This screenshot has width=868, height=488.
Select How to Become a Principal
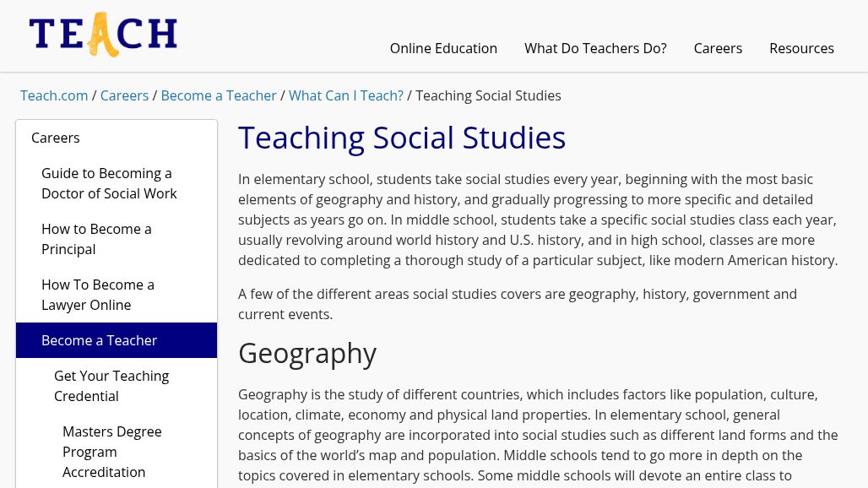(96, 239)
